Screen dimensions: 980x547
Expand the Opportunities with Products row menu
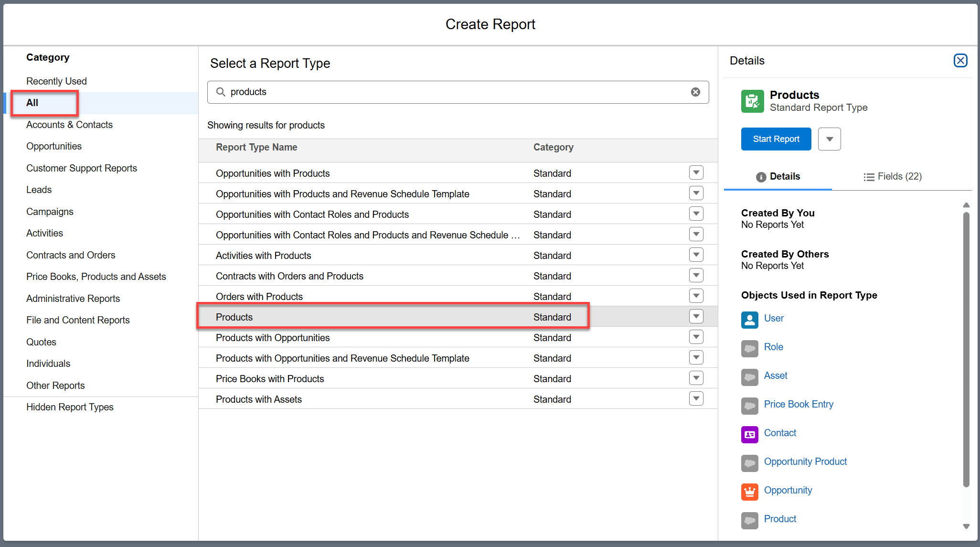[x=696, y=173]
